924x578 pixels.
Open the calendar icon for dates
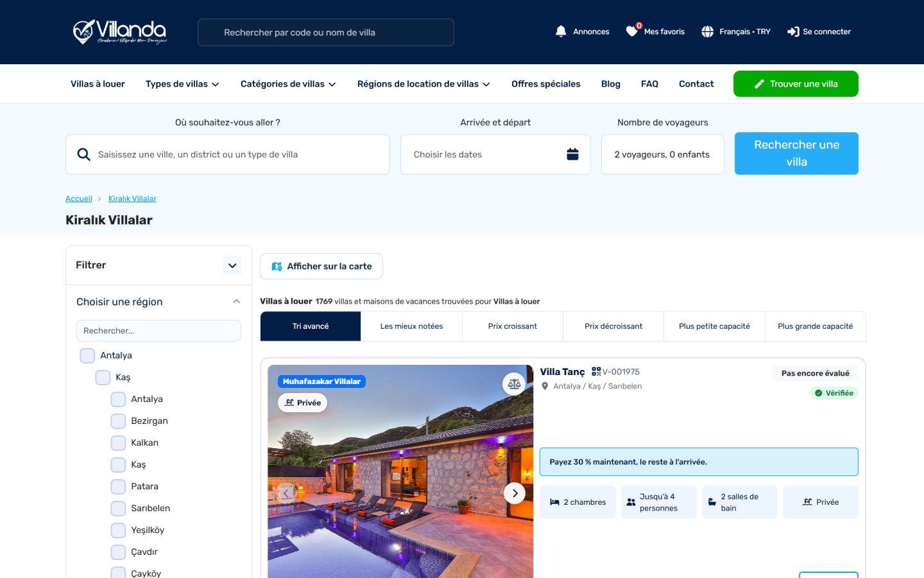572,154
